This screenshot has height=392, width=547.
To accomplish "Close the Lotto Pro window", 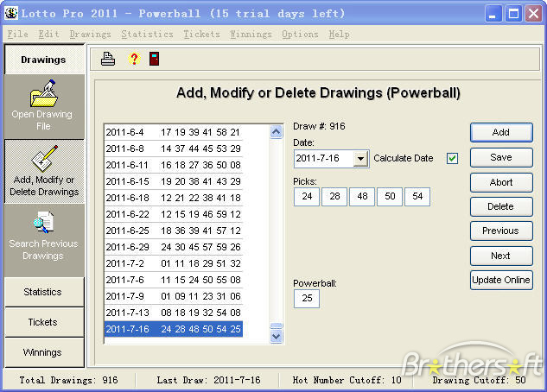I will [x=534, y=14].
